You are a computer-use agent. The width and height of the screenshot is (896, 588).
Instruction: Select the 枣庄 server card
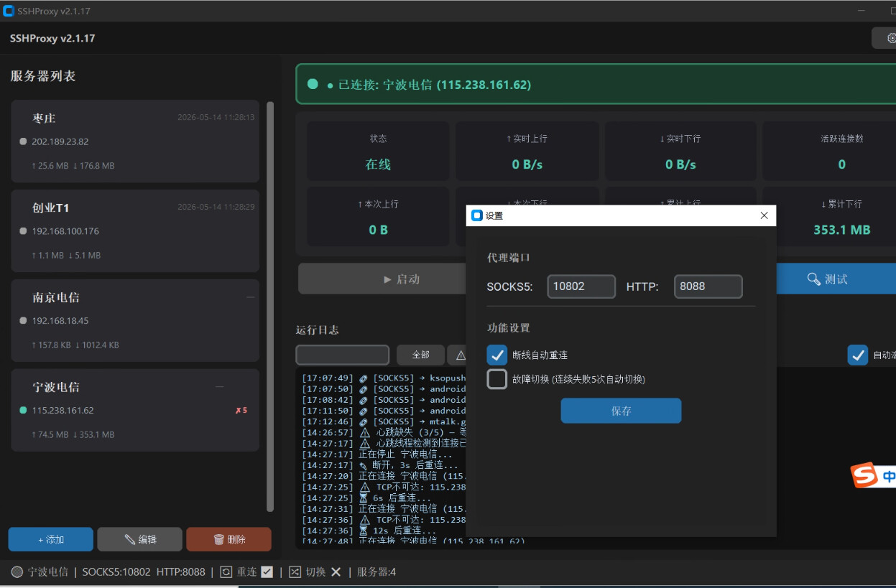coord(135,141)
